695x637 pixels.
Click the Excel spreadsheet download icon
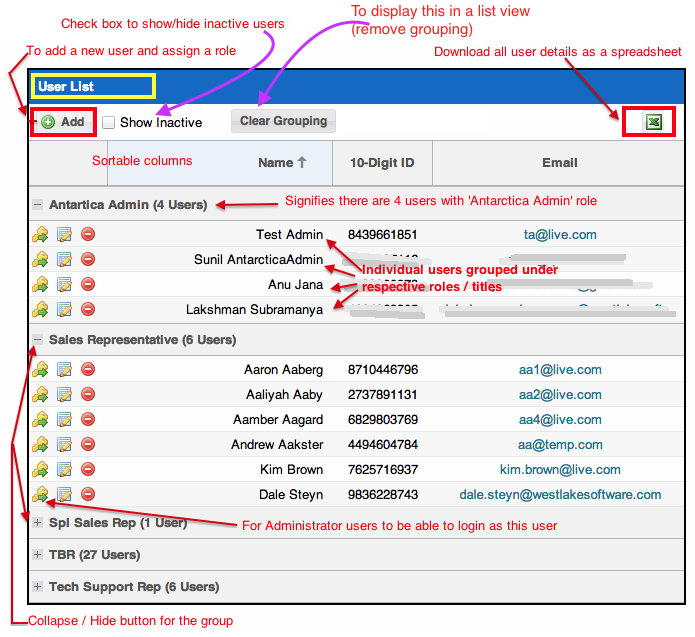tap(653, 122)
